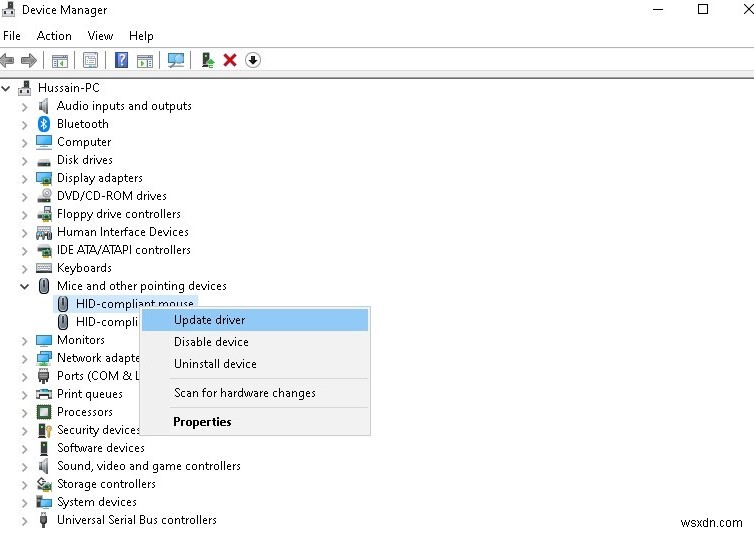The height and width of the screenshot is (533, 754).
Task: Expand the Audio inputs and outputs node
Action: pyautogui.click(x=25, y=106)
